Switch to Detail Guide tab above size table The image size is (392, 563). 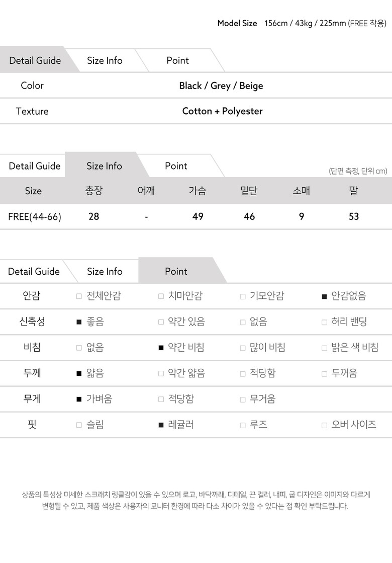[x=34, y=166]
